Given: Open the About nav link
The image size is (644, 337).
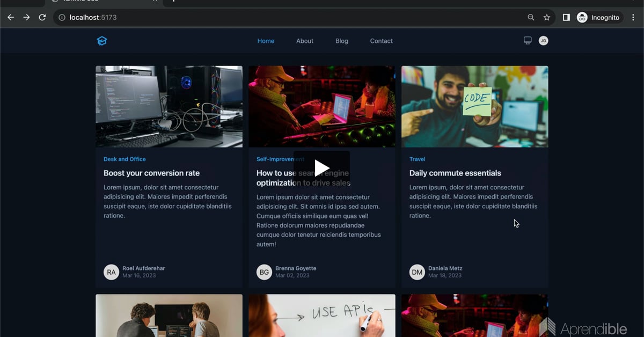Looking at the screenshot, I should coord(305,41).
